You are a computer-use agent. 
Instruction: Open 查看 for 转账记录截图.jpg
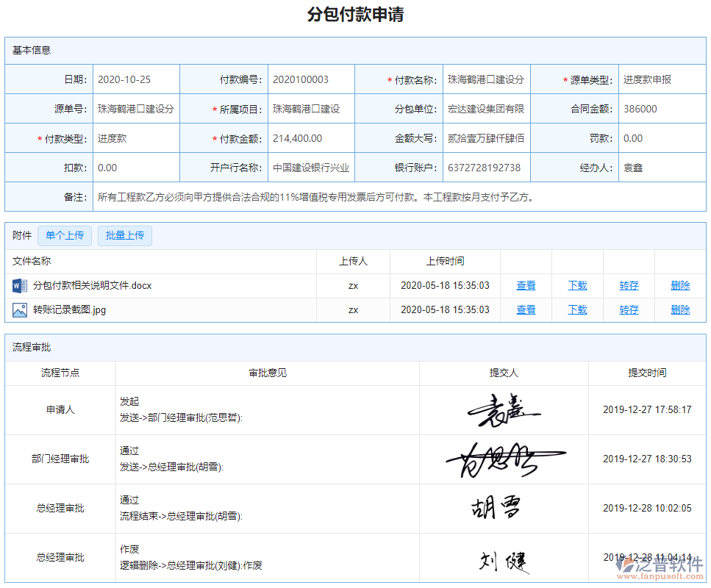525,309
